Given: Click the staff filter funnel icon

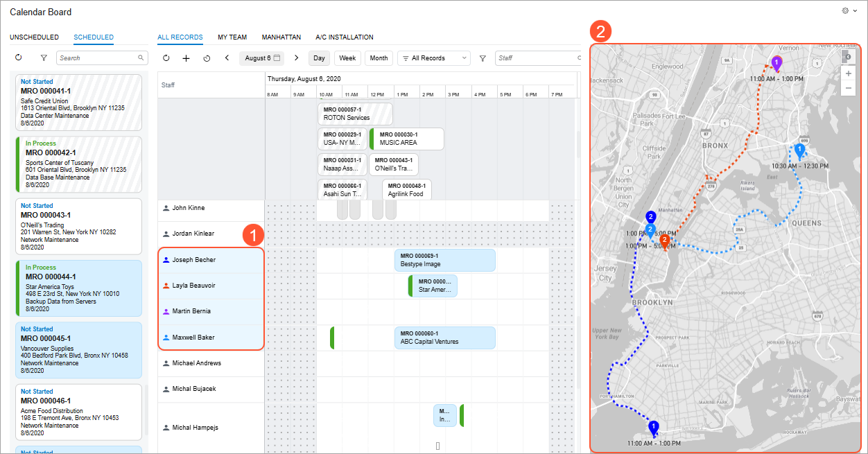Looking at the screenshot, I should (x=483, y=58).
